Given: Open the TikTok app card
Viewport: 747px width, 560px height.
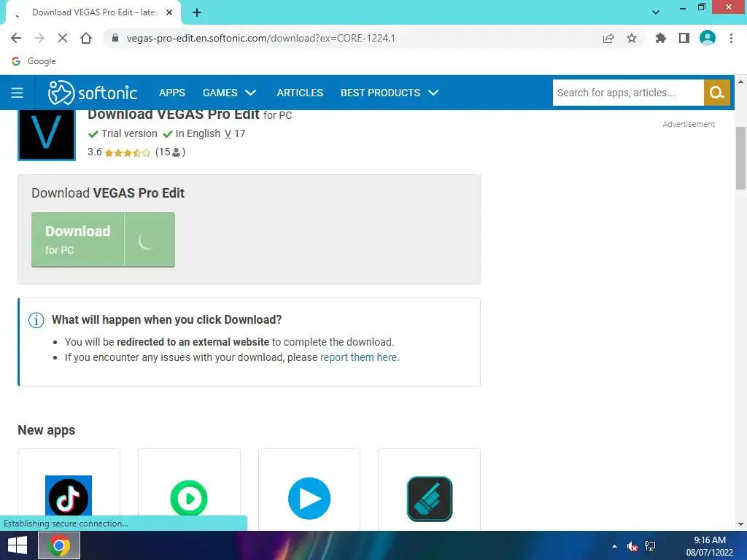Looking at the screenshot, I should (x=69, y=489).
